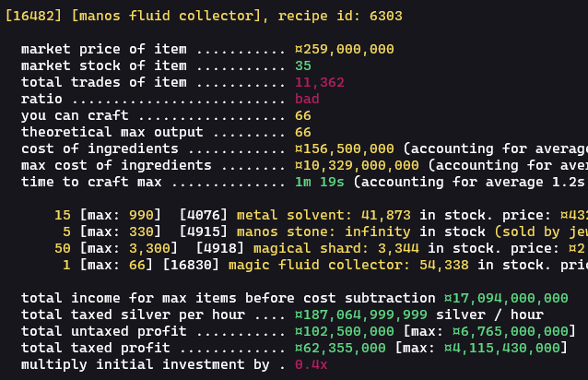The image size is (588, 380).
Task: Click 'magic fluid collector: 54,338' ingredient text
Action: (348, 265)
